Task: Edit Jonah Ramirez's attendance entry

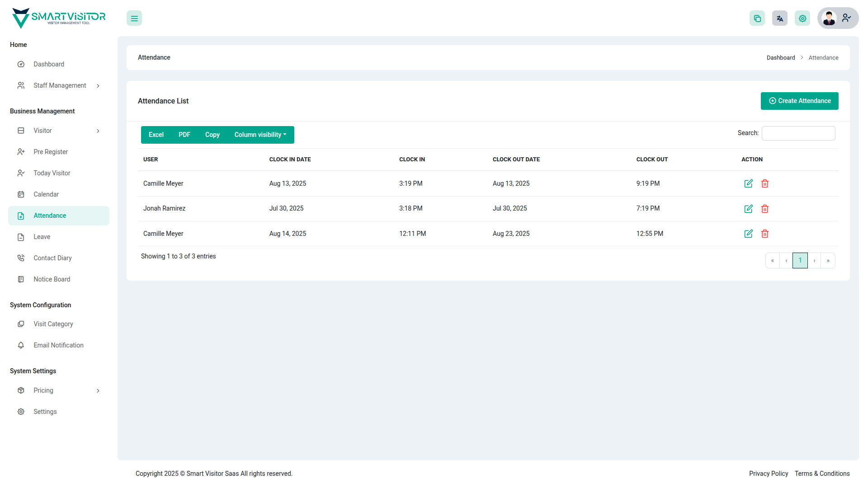Action: tap(748, 209)
